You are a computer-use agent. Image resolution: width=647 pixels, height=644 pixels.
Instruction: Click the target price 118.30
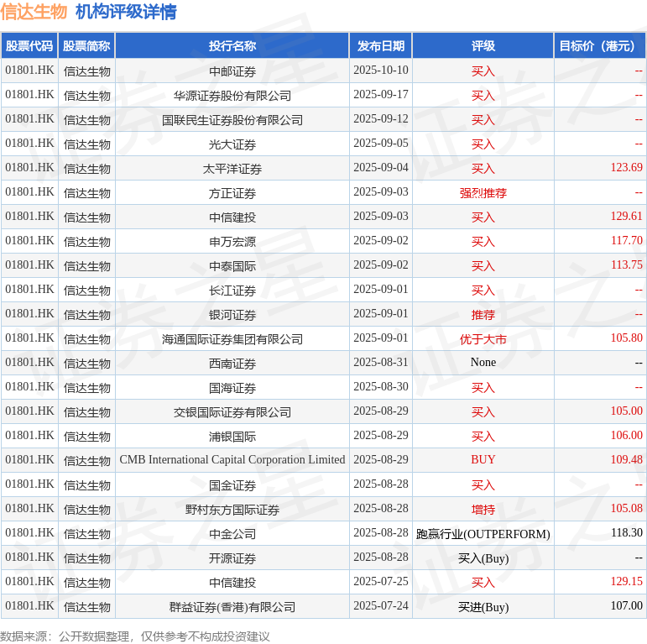[626, 533]
